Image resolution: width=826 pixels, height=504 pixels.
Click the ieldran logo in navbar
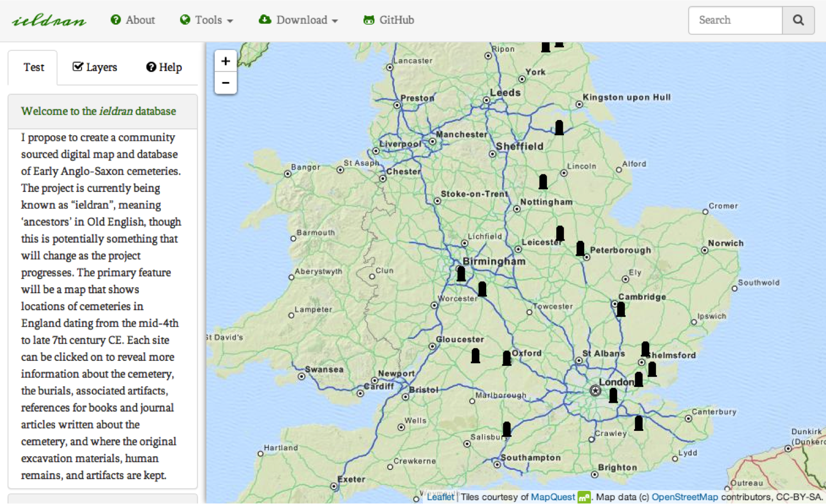click(x=49, y=21)
